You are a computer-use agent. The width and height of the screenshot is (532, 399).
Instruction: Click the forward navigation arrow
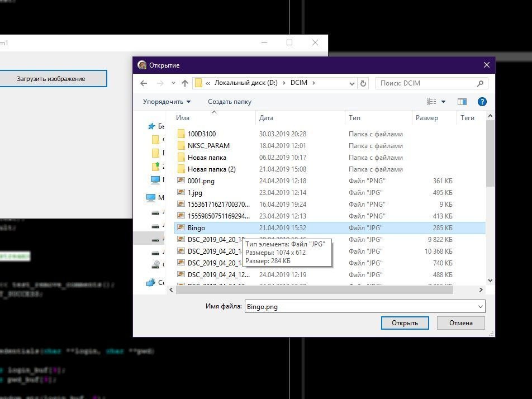(160, 83)
